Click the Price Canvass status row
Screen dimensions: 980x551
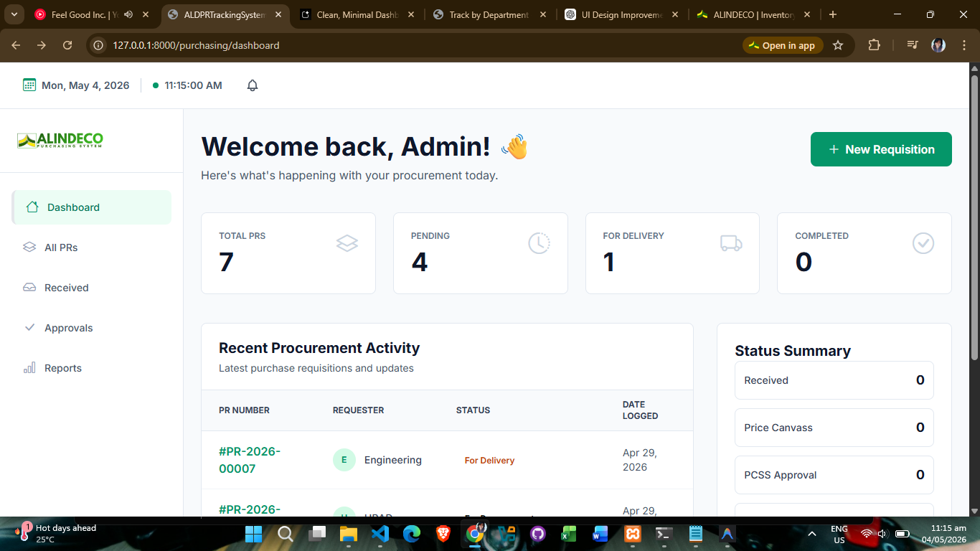(x=834, y=428)
